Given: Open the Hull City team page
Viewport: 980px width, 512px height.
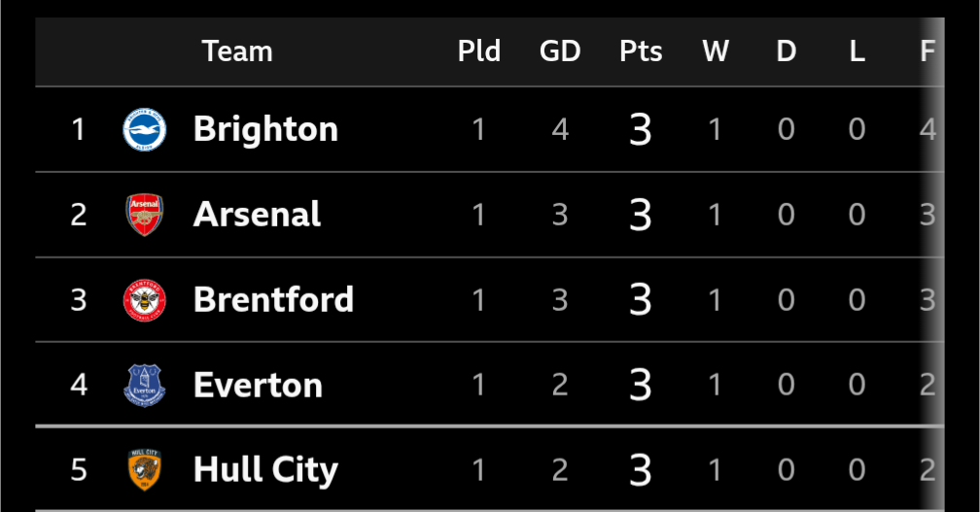Looking at the screenshot, I should (265, 469).
